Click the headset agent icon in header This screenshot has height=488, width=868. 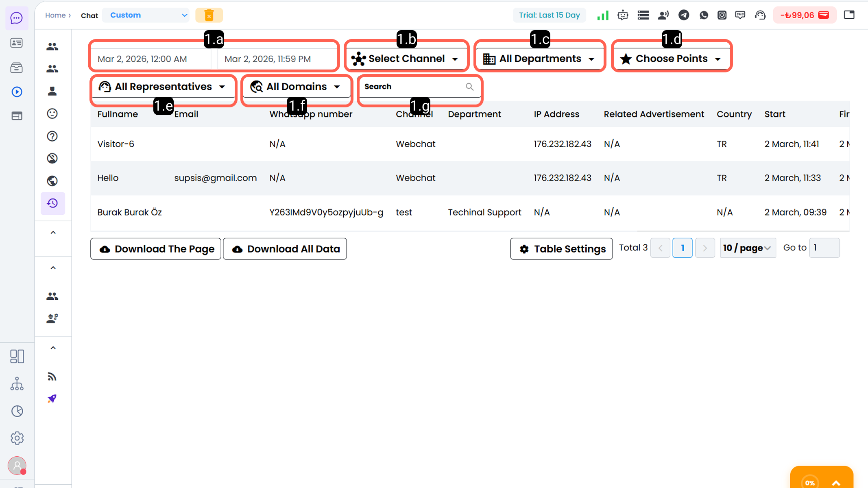(x=760, y=15)
